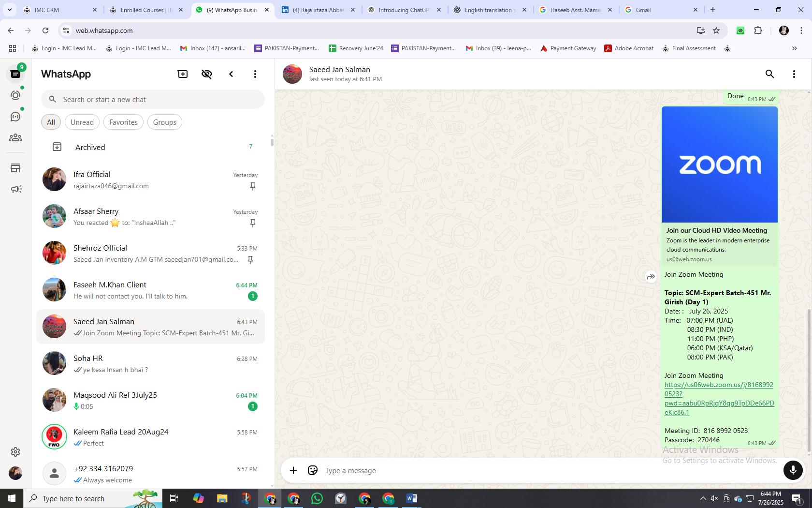The width and height of the screenshot is (812, 508).
Task: Show more bookmarks with chevron
Action: 794,48
